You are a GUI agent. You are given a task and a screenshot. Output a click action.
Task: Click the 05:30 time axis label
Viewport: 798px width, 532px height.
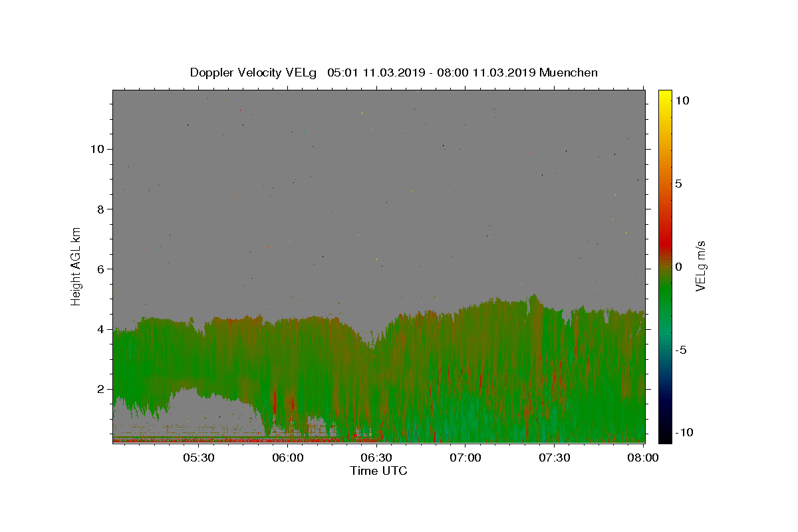[198, 458]
